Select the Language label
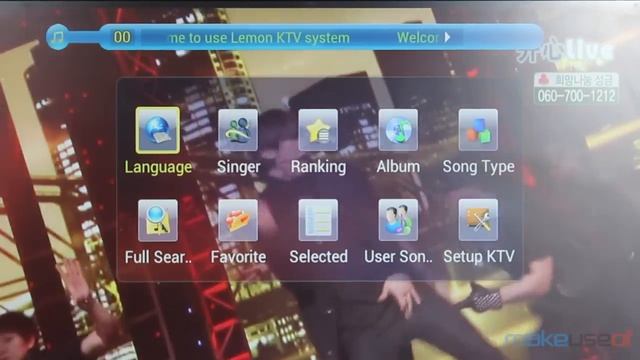The width and height of the screenshot is (640, 360). 158,167
